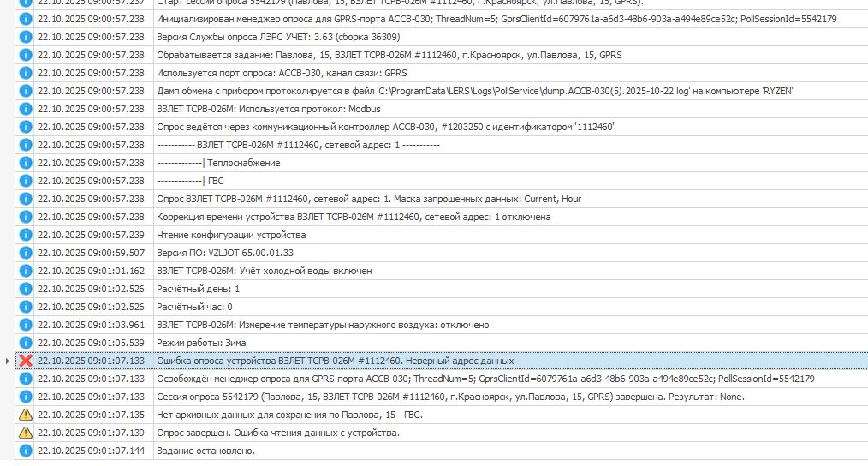Select the 'Расчётный час: 0' message
This screenshot has height=466, width=868.
pyautogui.click(x=194, y=307)
